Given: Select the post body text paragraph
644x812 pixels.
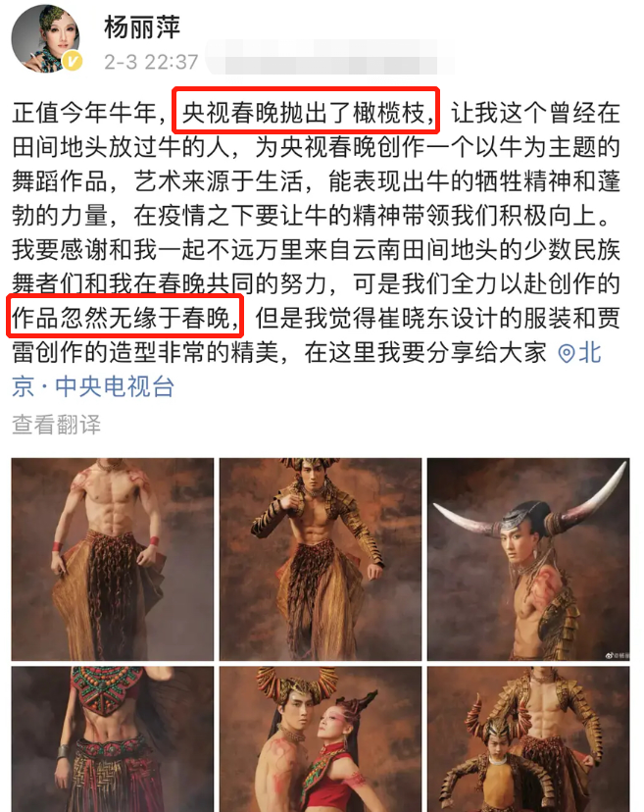Looking at the screenshot, I should click(x=316, y=250).
